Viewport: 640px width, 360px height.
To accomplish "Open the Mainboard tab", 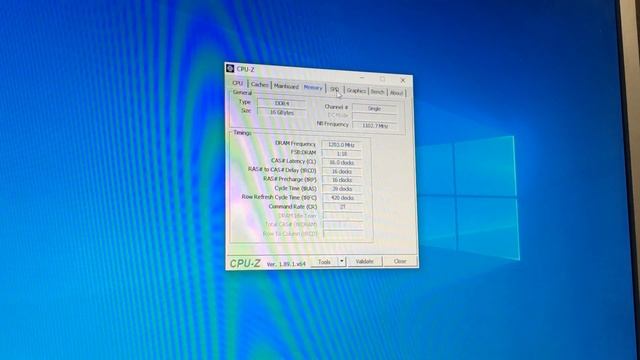I will (x=286, y=86).
